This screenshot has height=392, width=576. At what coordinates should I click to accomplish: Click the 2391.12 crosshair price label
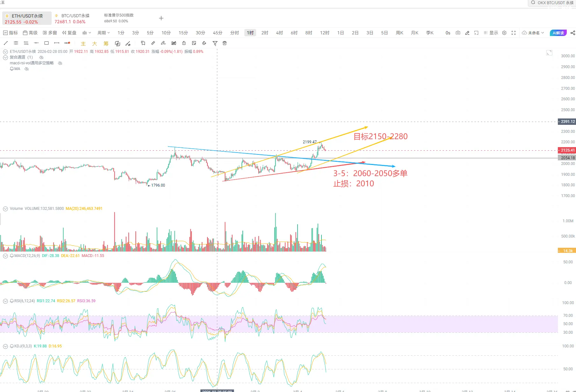pos(567,122)
